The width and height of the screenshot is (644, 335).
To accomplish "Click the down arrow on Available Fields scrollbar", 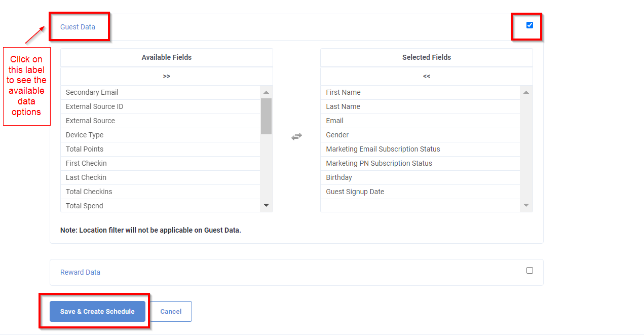I will click(266, 205).
